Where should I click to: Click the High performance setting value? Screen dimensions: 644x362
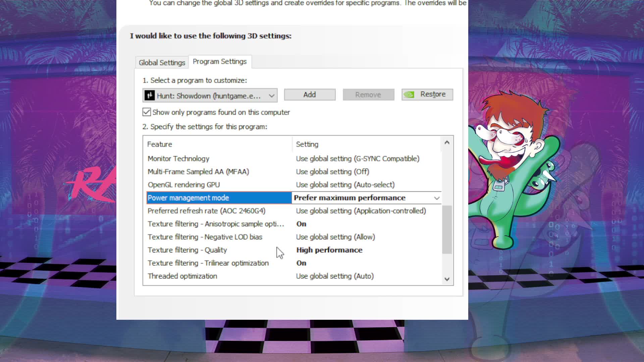tap(329, 250)
